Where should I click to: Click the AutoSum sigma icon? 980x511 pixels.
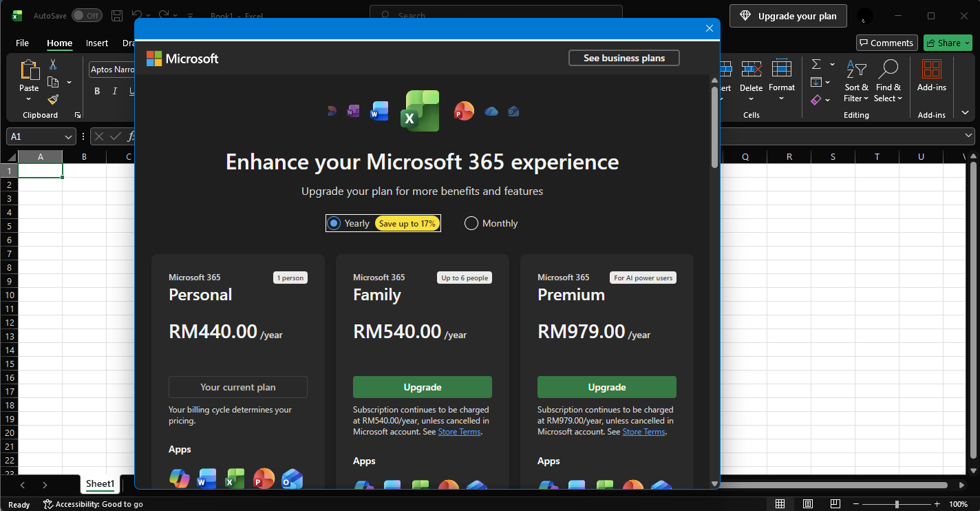click(x=816, y=65)
